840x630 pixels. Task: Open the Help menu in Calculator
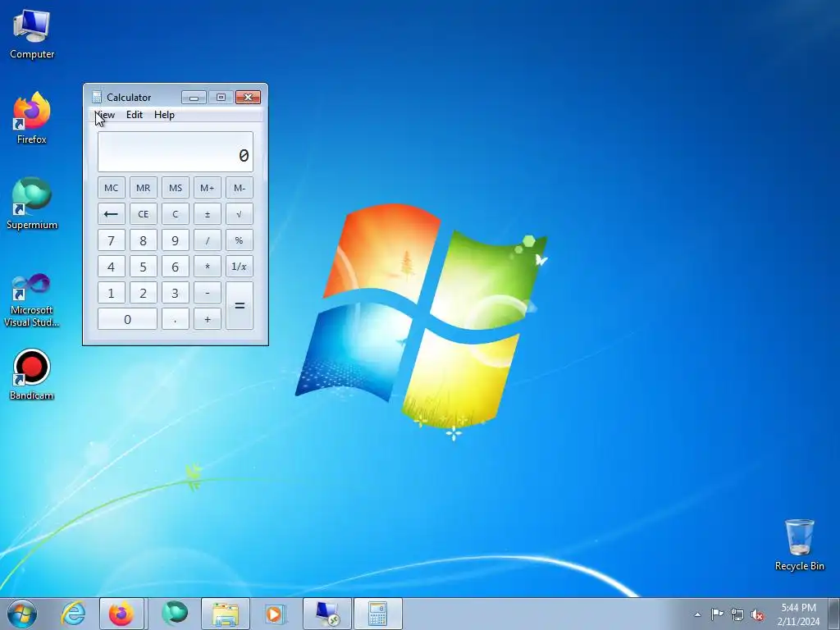pyautogui.click(x=164, y=115)
